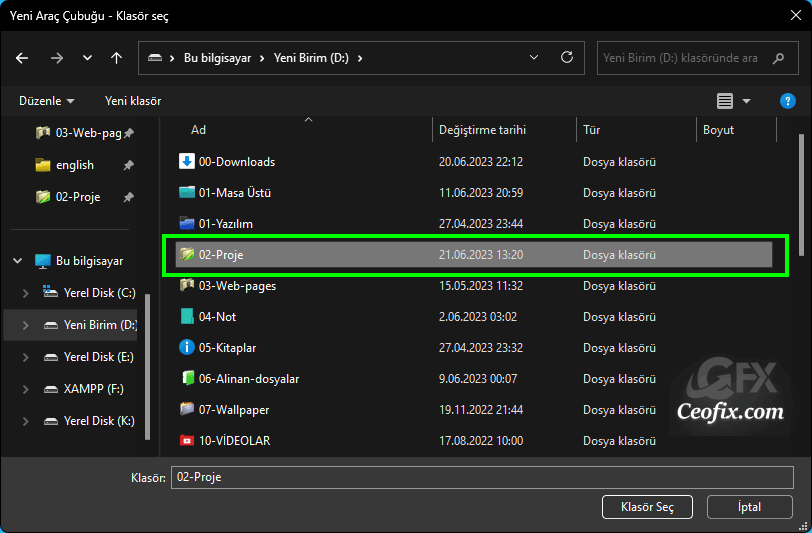This screenshot has height=533, width=812.
Task: Click the Up one level arrow
Action: [x=117, y=58]
